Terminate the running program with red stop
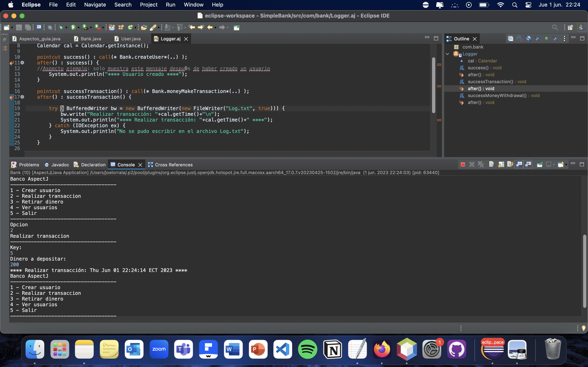Viewport: 588px width, 367px height. [x=463, y=165]
